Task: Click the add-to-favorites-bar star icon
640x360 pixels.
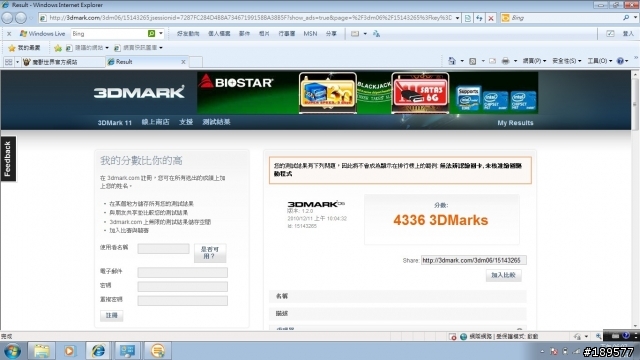Action: click(58, 48)
